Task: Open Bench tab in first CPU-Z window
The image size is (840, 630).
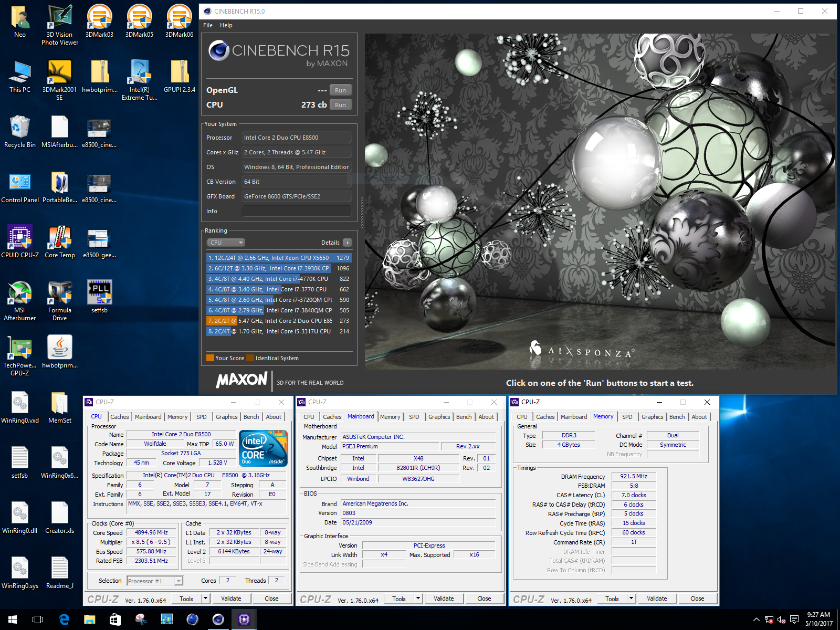Action: tap(251, 417)
